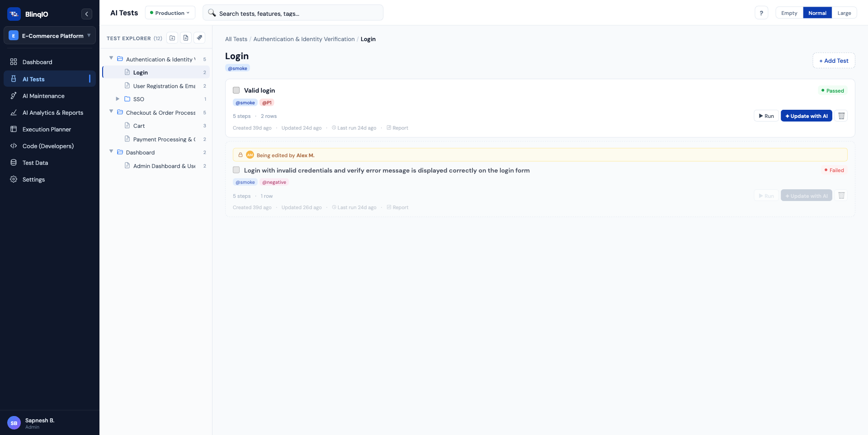868x435 pixels.
Task: Open the Execution Planner
Action: click(x=46, y=129)
